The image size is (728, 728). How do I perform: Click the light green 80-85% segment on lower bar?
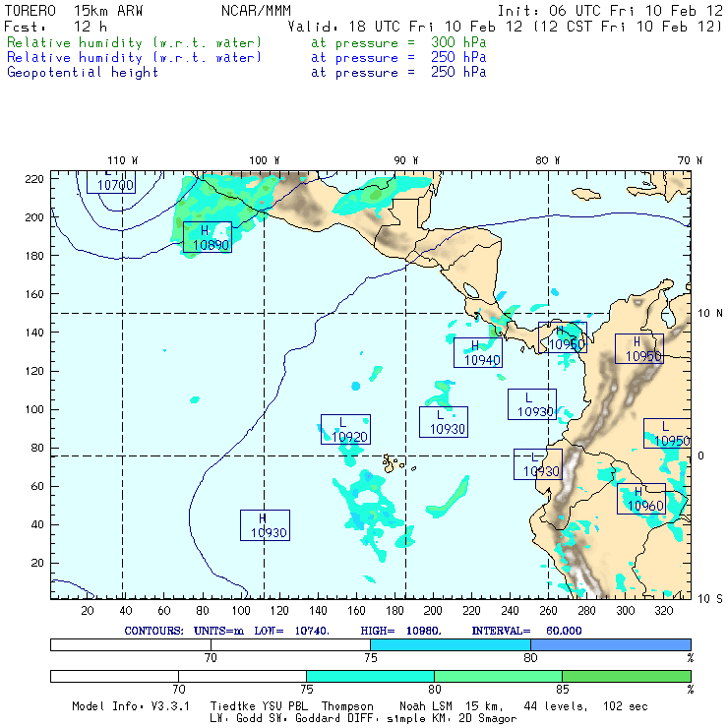click(498, 677)
